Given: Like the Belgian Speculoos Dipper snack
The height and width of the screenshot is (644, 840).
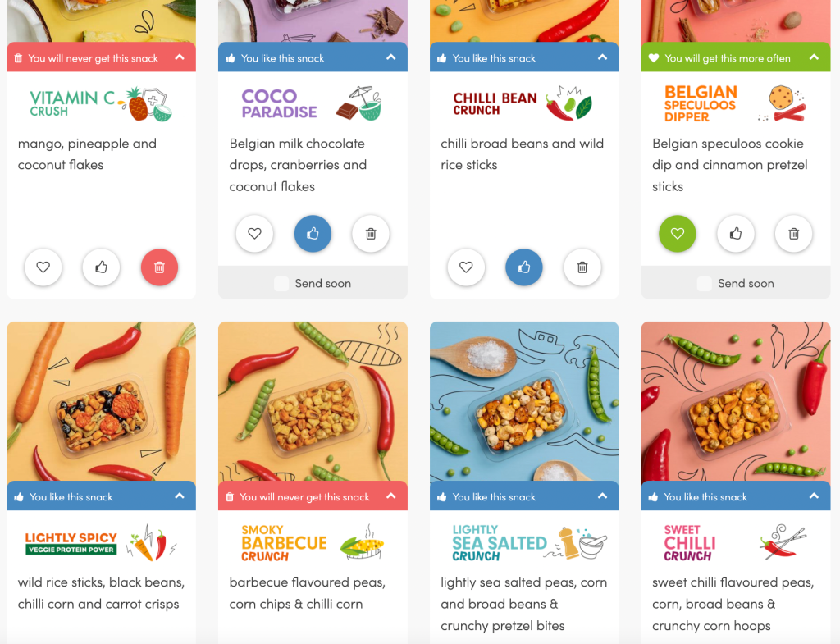Looking at the screenshot, I should click(736, 234).
